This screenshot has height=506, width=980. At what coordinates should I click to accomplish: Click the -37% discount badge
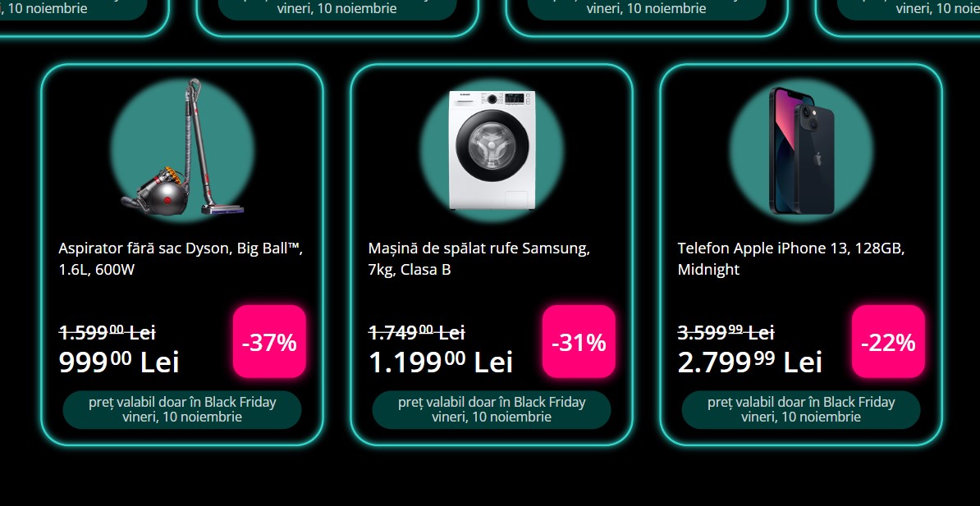click(x=269, y=342)
